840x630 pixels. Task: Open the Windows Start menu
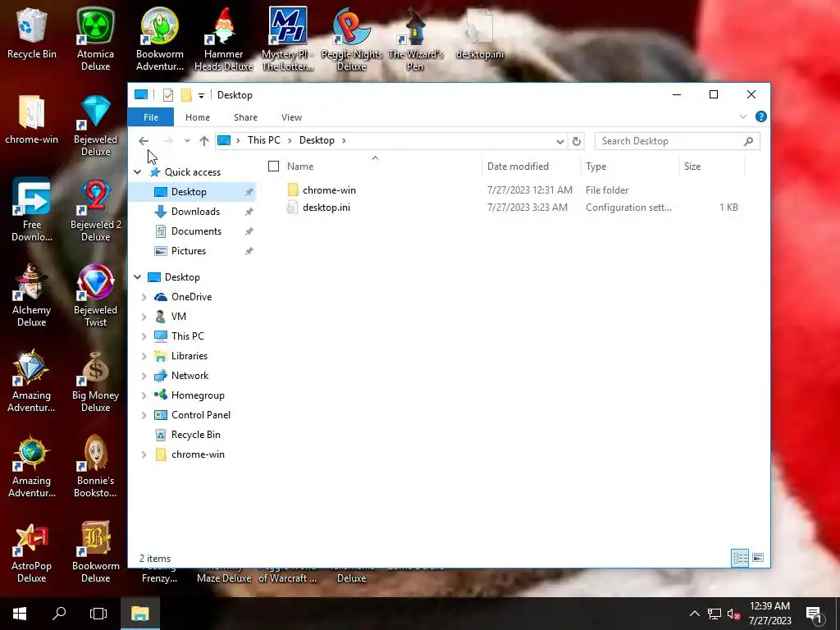(x=20, y=614)
